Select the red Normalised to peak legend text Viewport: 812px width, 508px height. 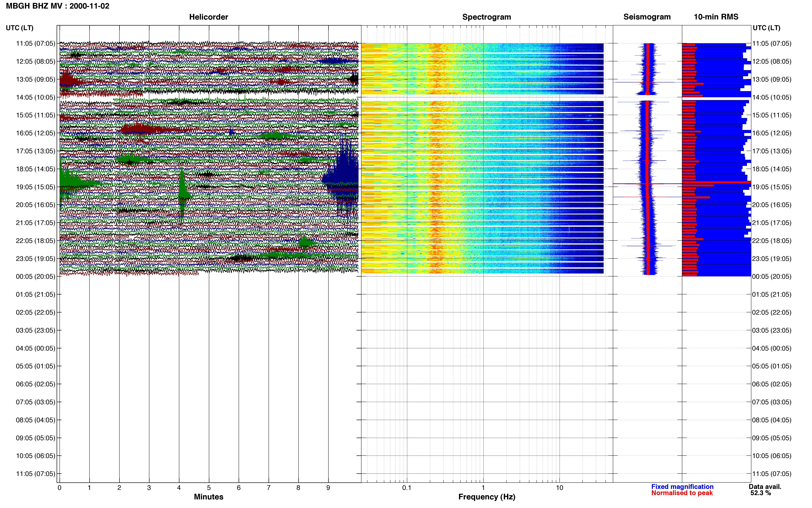tap(682, 493)
